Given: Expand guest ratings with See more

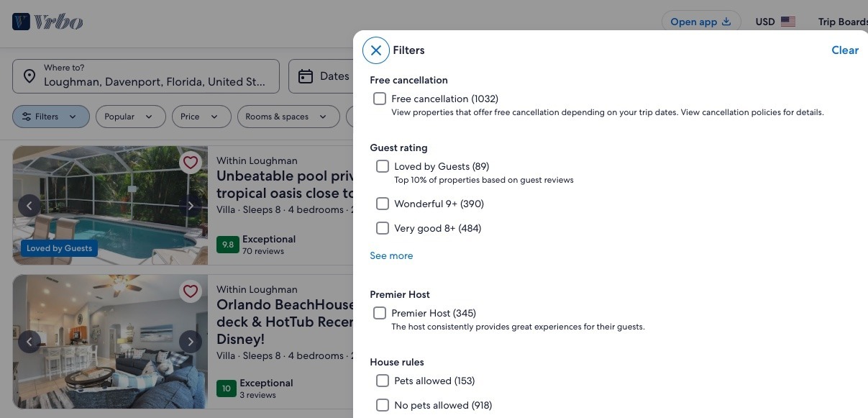Looking at the screenshot, I should (x=391, y=255).
